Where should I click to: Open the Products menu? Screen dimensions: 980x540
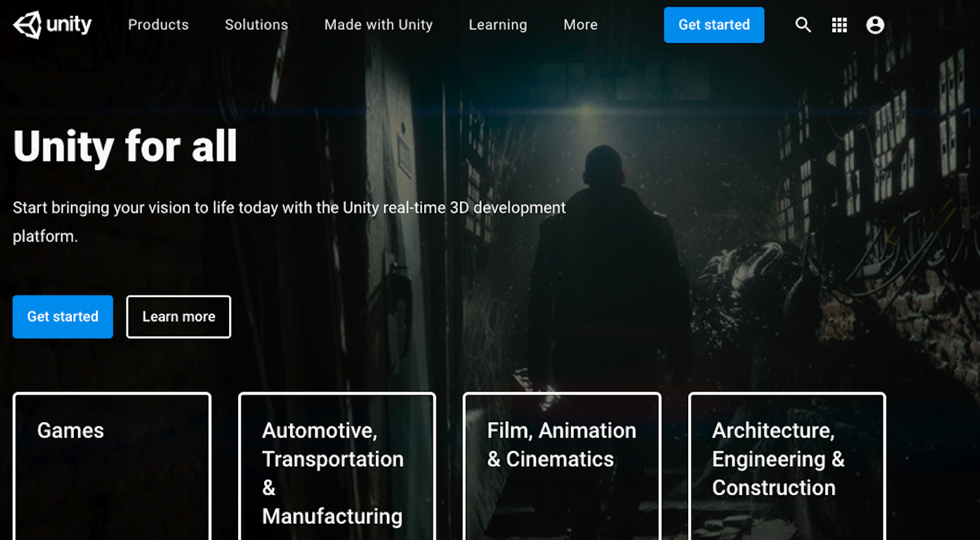158,25
